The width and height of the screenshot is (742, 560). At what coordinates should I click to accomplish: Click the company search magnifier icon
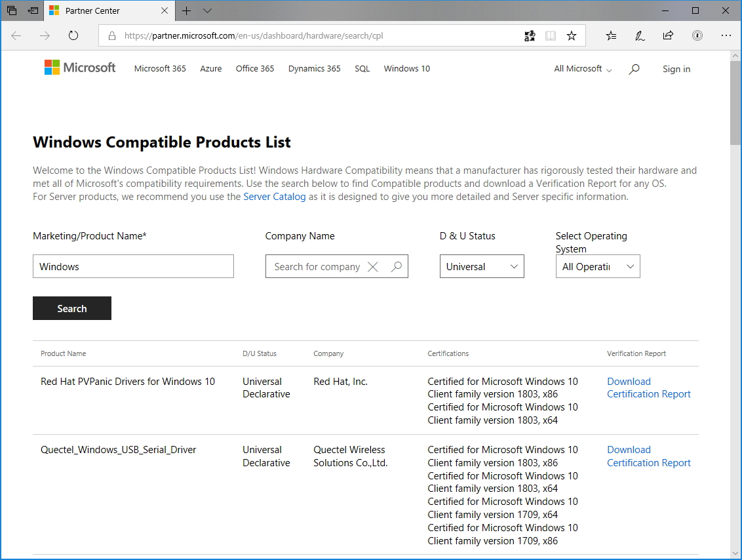[396, 267]
